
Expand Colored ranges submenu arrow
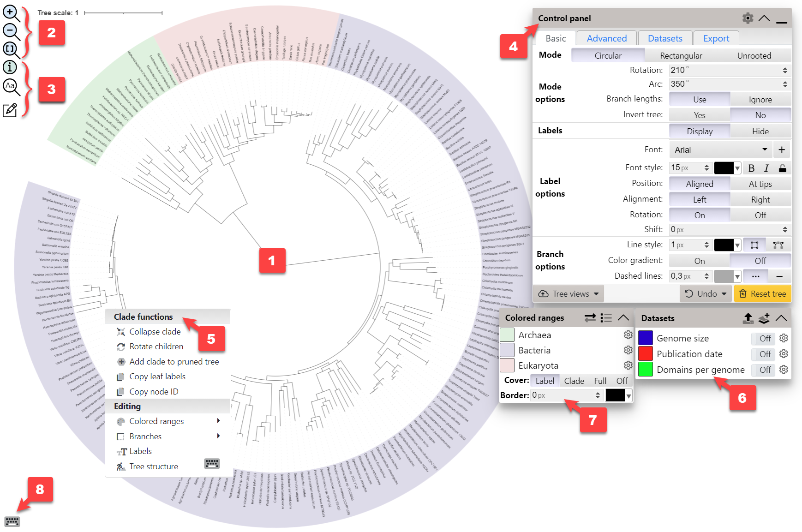click(218, 421)
